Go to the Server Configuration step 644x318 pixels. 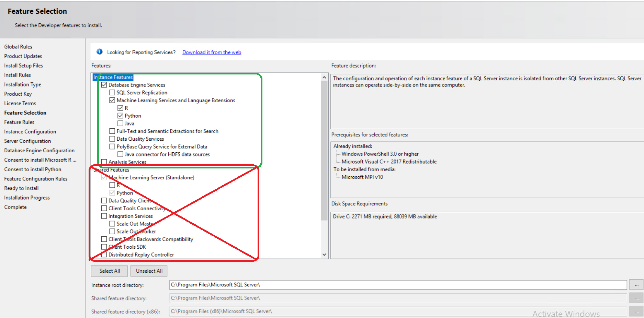pos(27,141)
